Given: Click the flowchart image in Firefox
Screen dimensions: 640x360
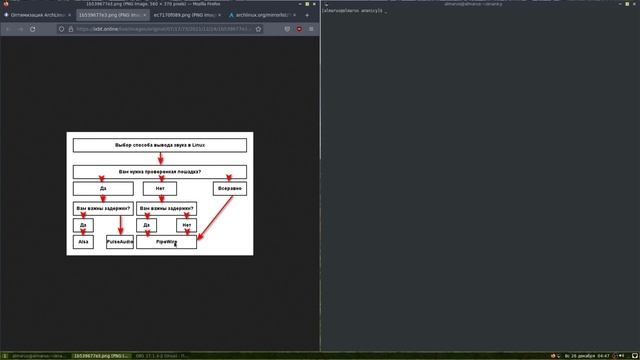Looking at the screenshot, I should 160,193.
